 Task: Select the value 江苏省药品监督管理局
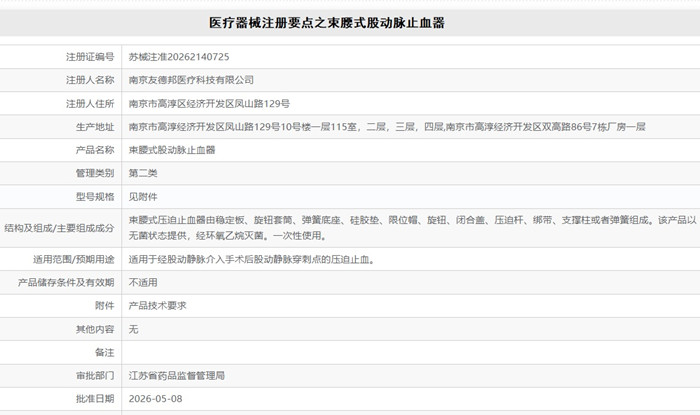[177, 376]
